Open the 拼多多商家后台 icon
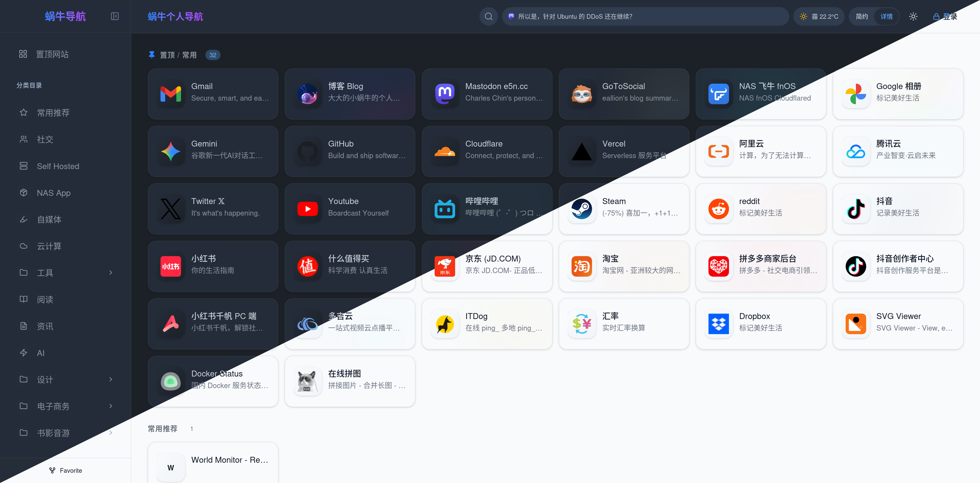This screenshot has width=980, height=483. 719,267
